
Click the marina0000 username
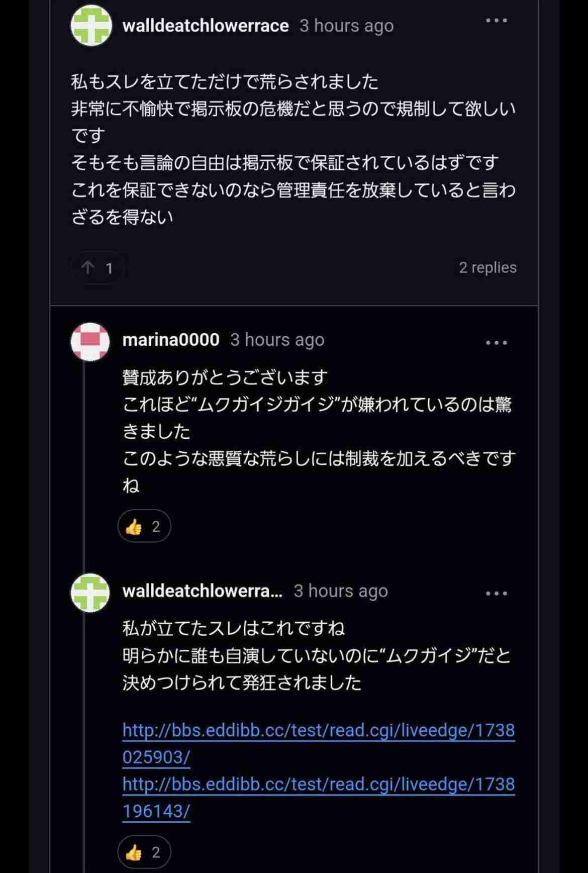coord(171,340)
